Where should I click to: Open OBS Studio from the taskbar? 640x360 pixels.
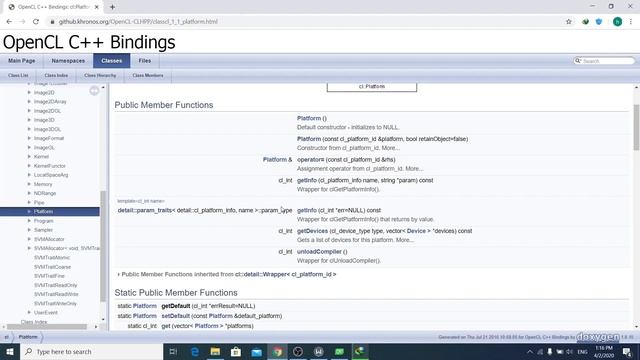click(x=298, y=351)
